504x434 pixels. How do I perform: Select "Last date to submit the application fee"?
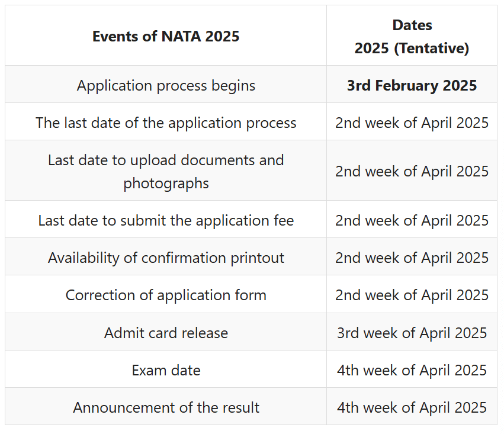pos(166,220)
